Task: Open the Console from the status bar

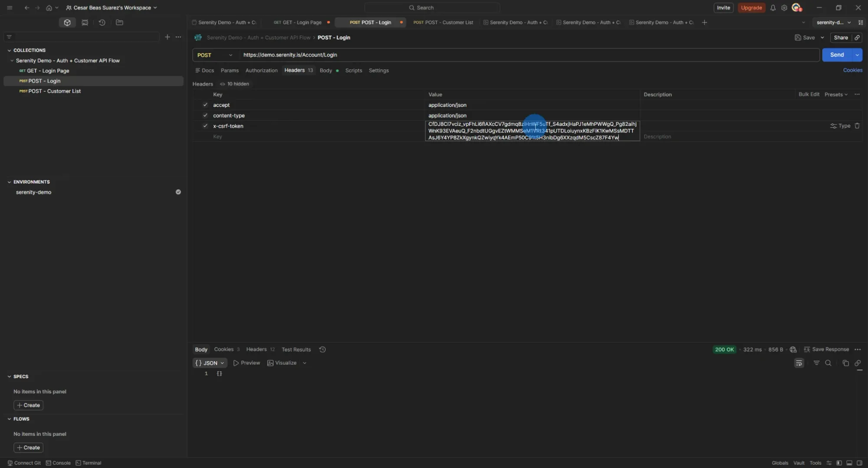Action: [x=58, y=463]
